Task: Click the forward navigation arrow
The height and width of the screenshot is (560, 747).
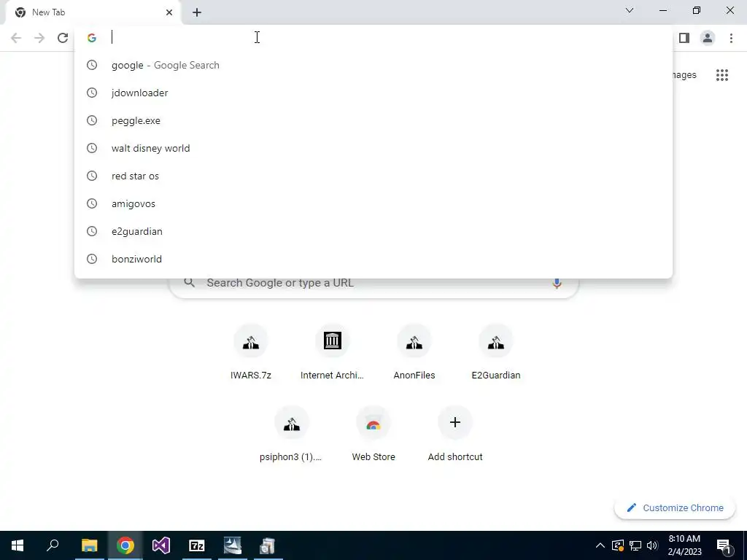Action: (39, 38)
